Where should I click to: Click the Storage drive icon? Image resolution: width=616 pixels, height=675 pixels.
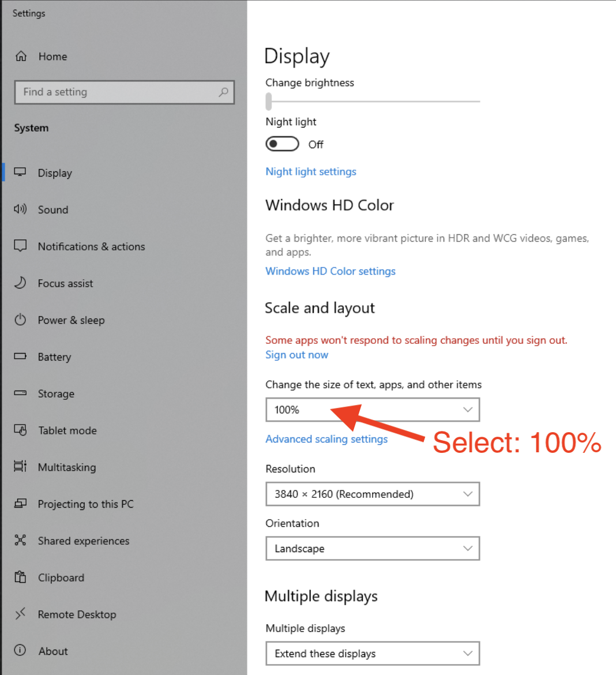tap(20, 393)
